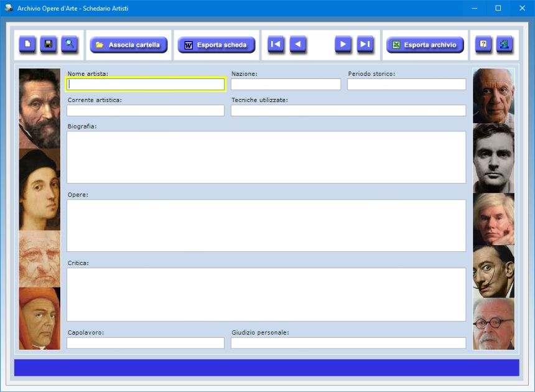Click inside the Biografia text area
The height and width of the screenshot is (392, 535).
click(x=266, y=157)
